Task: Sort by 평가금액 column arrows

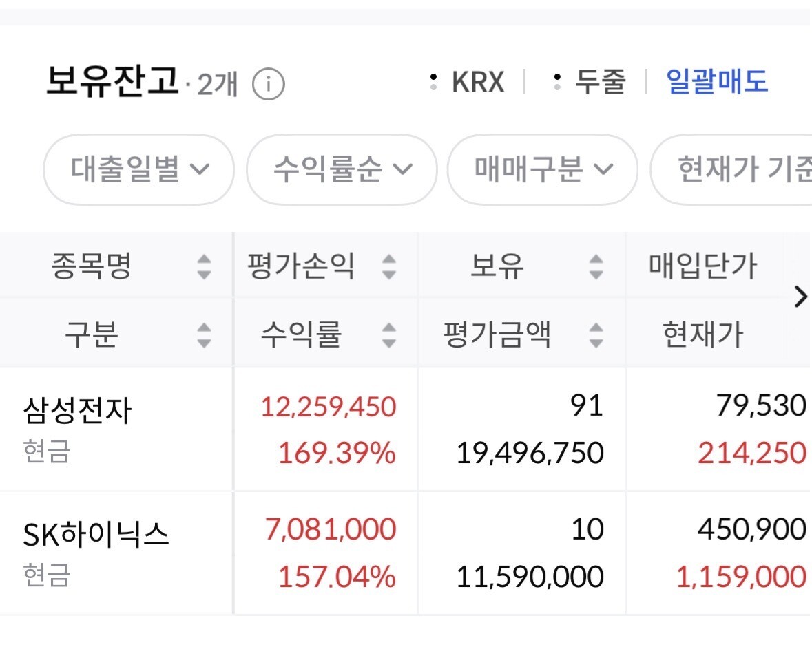Action: 596,335
